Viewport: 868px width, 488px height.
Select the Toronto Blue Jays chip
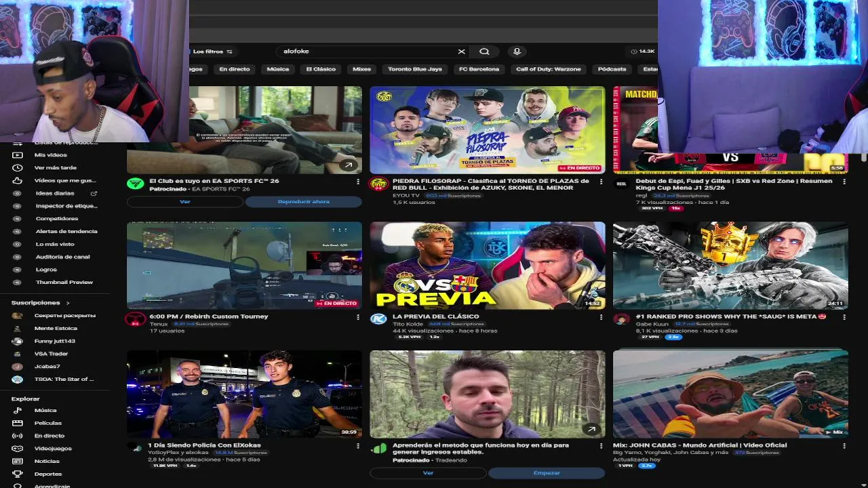415,69
